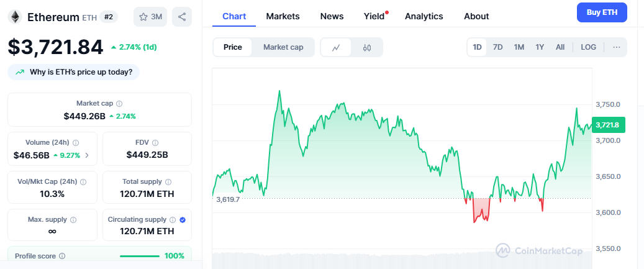The height and width of the screenshot is (269, 644).
Task: Select the 7D time range
Action: pyautogui.click(x=497, y=47)
